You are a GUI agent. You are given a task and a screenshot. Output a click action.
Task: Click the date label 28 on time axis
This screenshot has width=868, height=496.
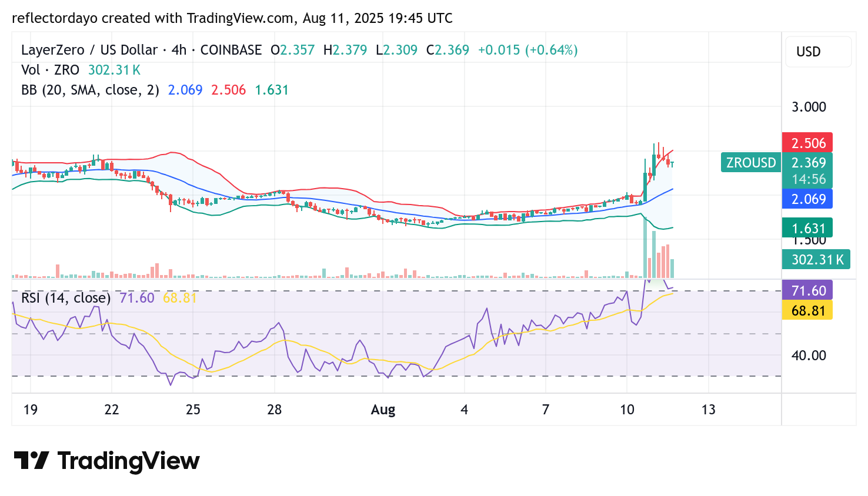pos(275,410)
